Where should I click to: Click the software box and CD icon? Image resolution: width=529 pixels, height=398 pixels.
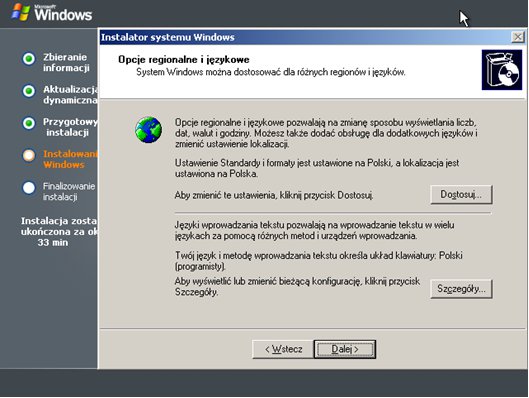(x=502, y=70)
